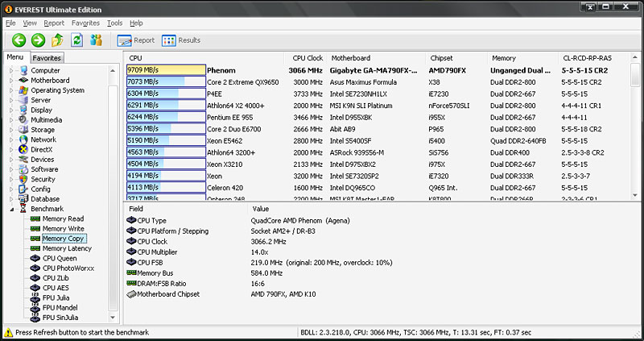The image size is (644, 341).
Task: Click the green Back arrow button
Action: (19, 40)
